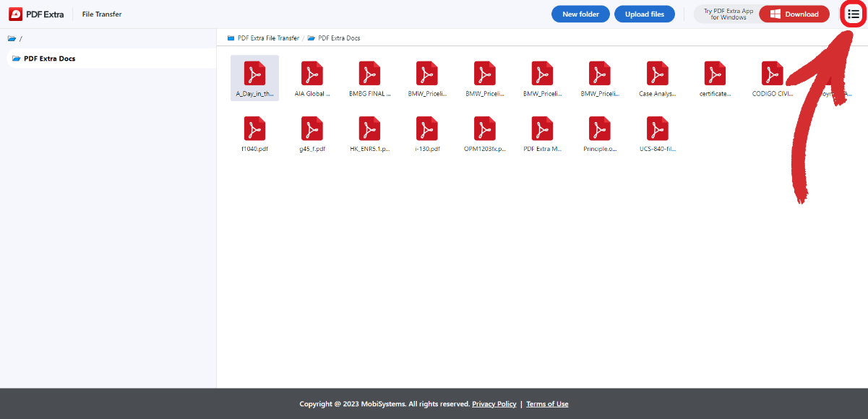
Task: Select the f1040.pdf file icon
Action: point(254,129)
